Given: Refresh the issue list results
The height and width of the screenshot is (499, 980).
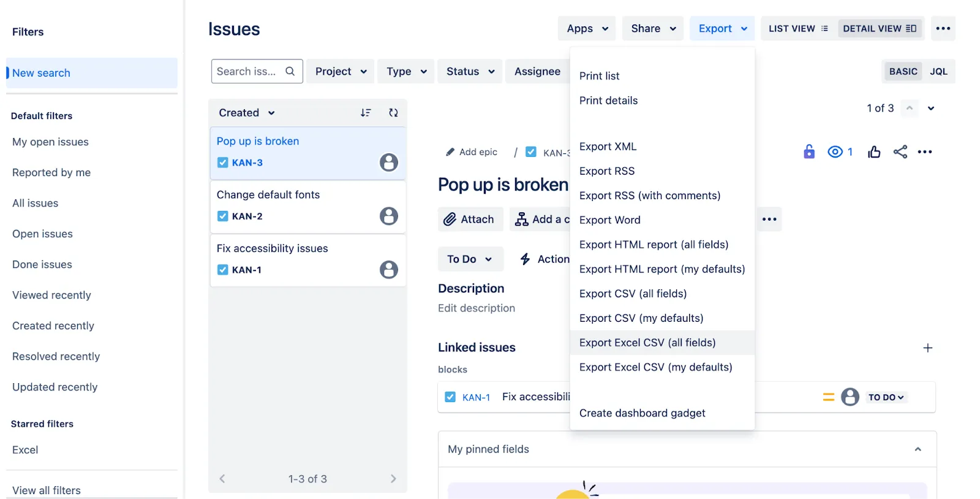Looking at the screenshot, I should pos(393,113).
